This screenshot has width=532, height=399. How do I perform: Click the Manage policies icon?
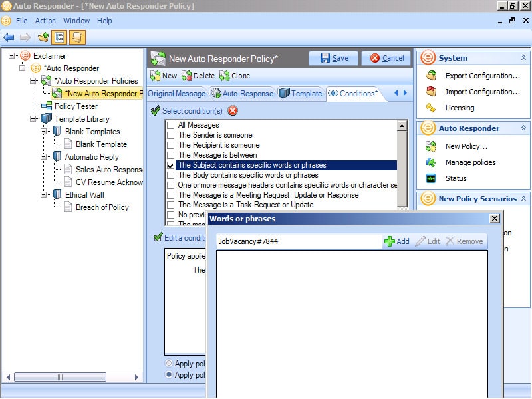pos(431,162)
